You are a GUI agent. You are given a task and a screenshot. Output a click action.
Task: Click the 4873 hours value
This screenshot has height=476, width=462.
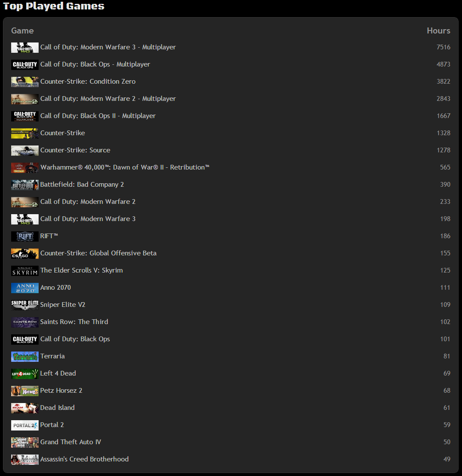pyautogui.click(x=443, y=64)
